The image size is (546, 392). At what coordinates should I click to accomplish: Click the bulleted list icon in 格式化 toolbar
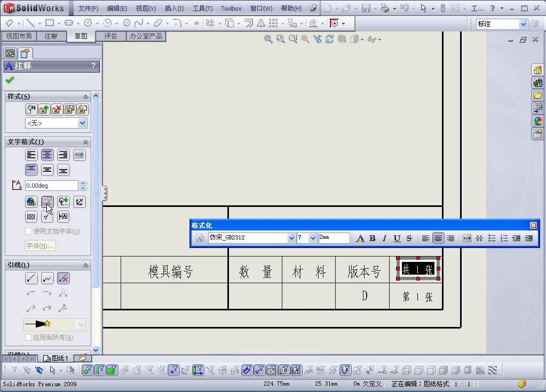492,238
